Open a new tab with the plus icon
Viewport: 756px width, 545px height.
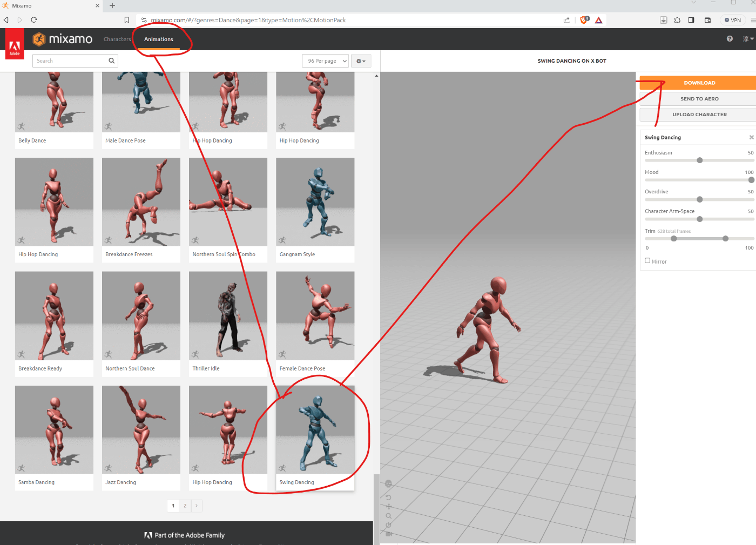tap(112, 5)
